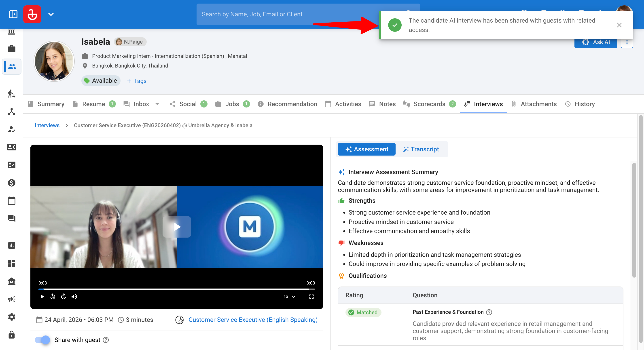Click the Available status tag

[101, 81]
